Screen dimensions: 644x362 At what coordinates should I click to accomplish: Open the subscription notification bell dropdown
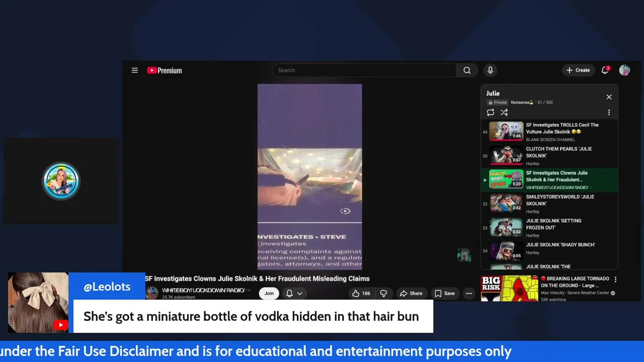click(x=294, y=294)
